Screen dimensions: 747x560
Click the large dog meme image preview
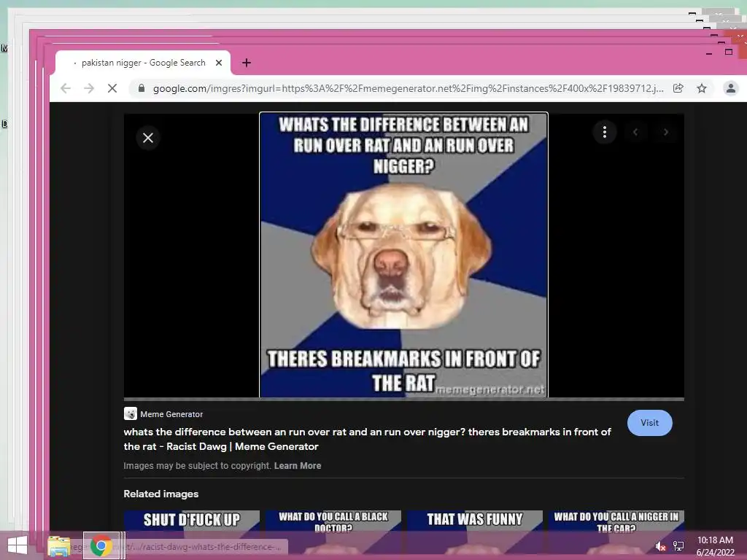coord(403,254)
